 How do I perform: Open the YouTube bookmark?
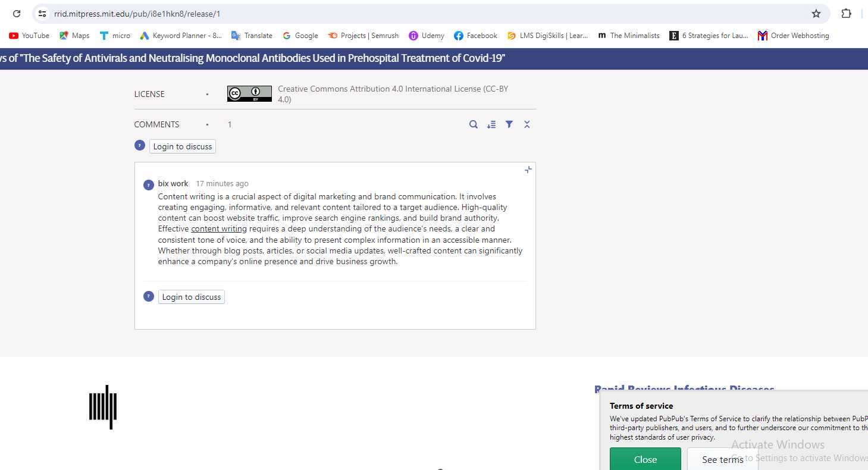29,36
